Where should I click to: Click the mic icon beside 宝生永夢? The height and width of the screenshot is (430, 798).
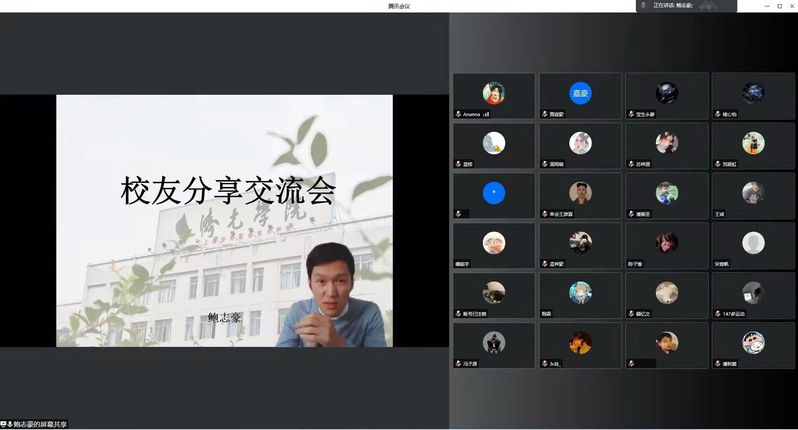tap(631, 114)
